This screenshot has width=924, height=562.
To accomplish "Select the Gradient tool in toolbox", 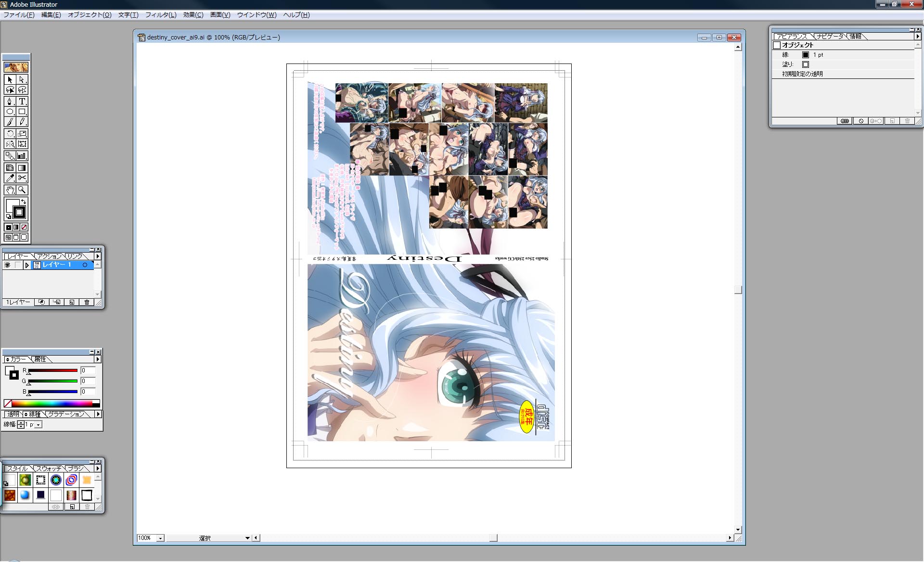I will click(x=22, y=168).
